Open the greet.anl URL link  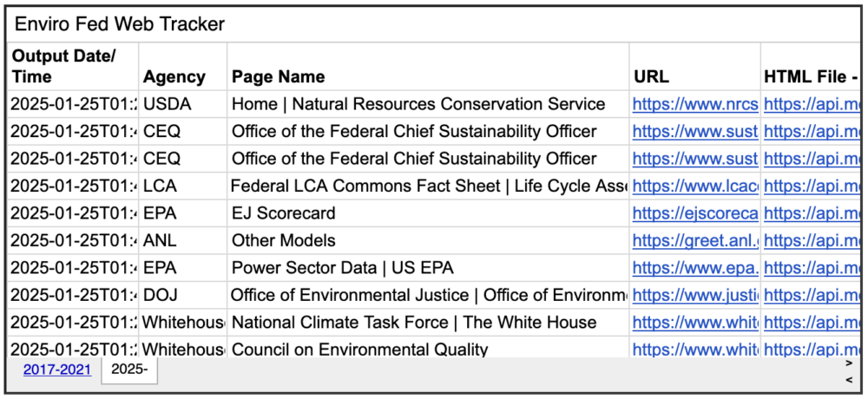click(694, 240)
